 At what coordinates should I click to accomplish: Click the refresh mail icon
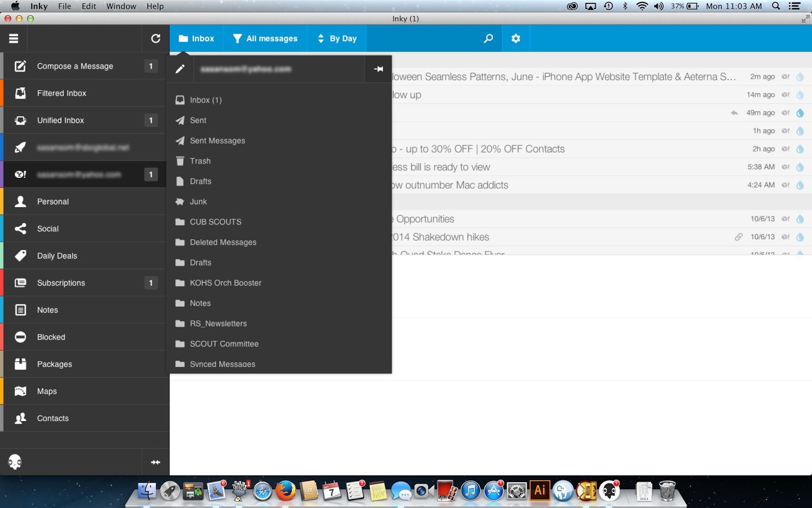[156, 39]
